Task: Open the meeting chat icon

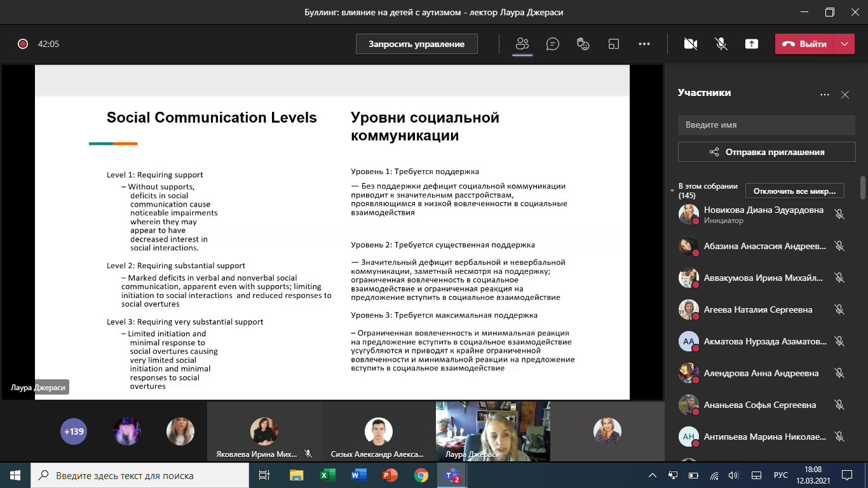Action: coord(553,44)
